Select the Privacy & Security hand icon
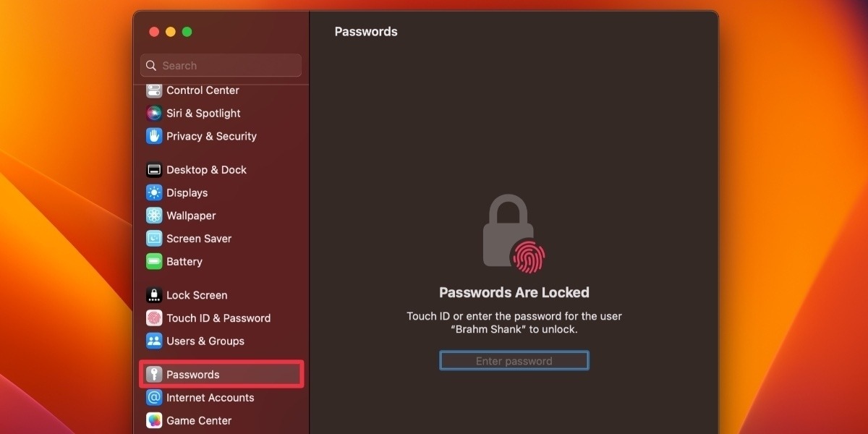 click(154, 136)
